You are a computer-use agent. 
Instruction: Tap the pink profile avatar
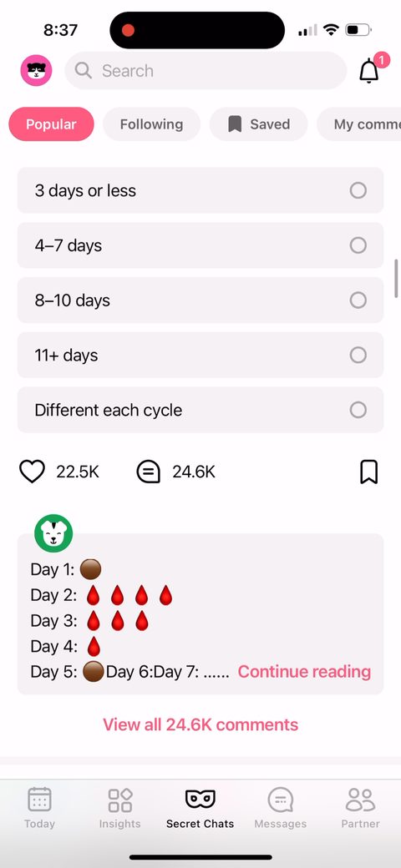point(36,70)
